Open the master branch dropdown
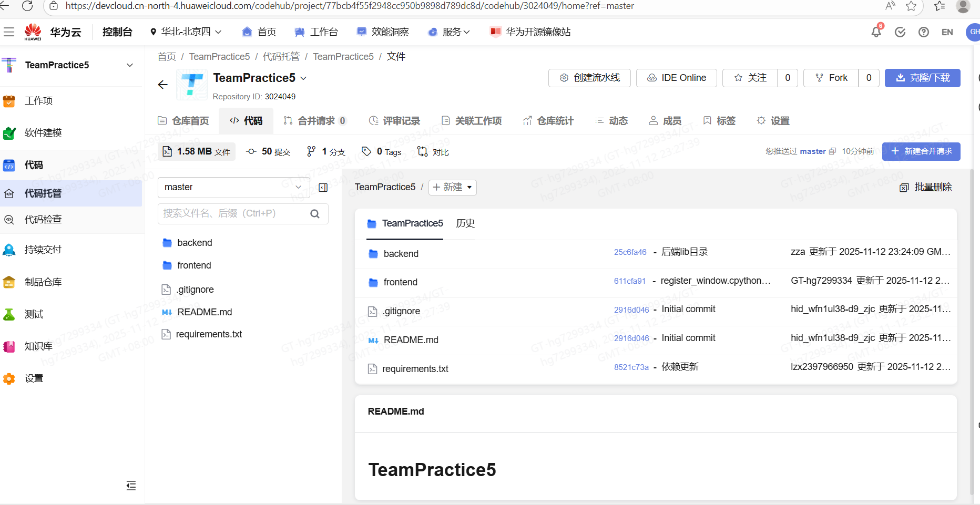The width and height of the screenshot is (980, 505). coord(233,187)
